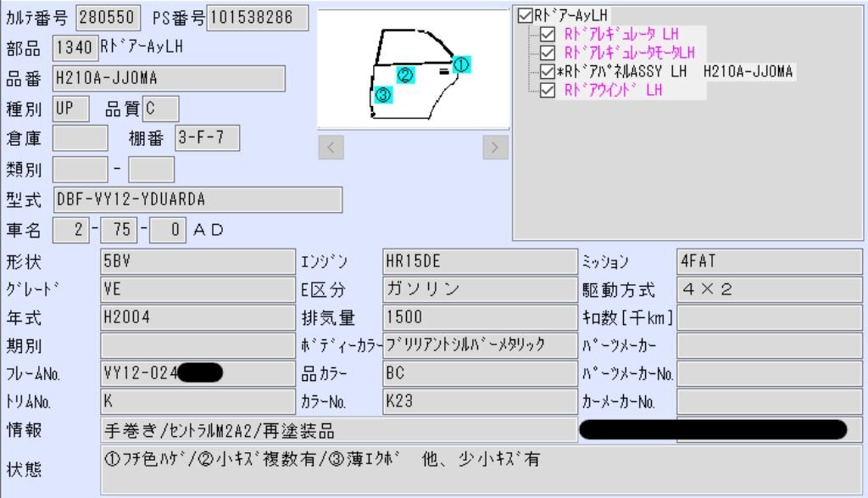
Task: Click the 状態 text area describing damage
Action: click(481, 470)
